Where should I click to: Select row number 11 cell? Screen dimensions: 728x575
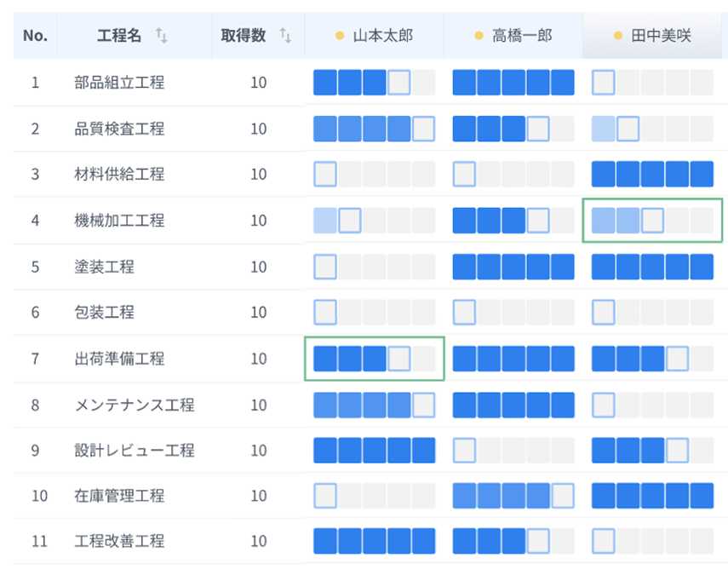(35, 541)
